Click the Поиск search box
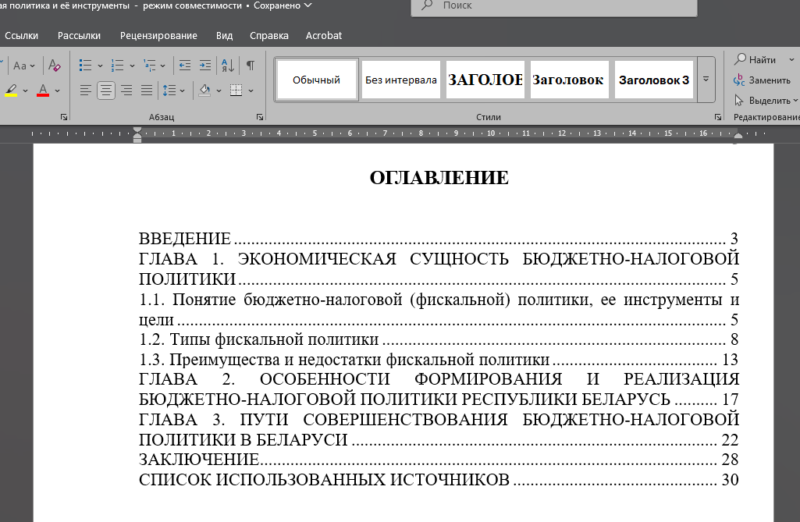The width and height of the screenshot is (800, 522). [554, 6]
